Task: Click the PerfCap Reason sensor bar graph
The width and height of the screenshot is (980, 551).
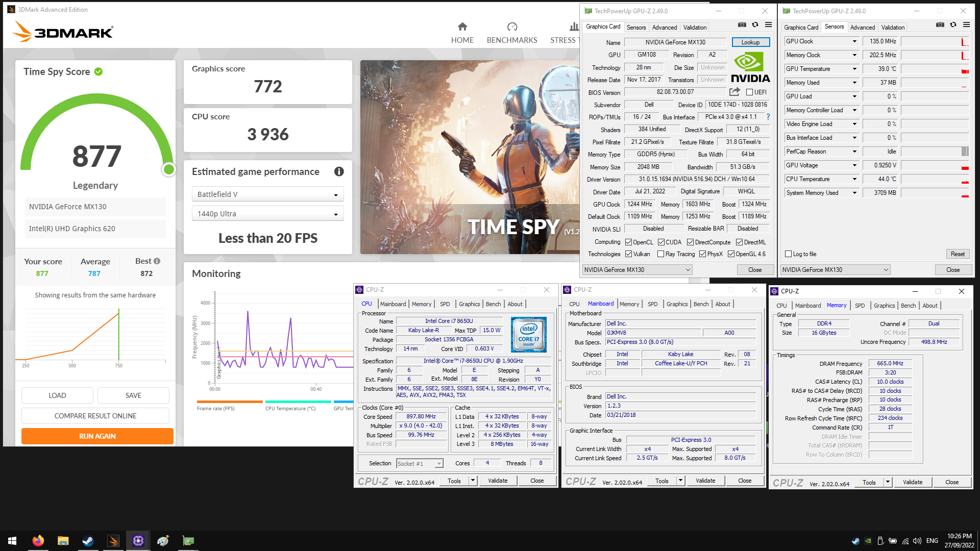Action: [935, 152]
